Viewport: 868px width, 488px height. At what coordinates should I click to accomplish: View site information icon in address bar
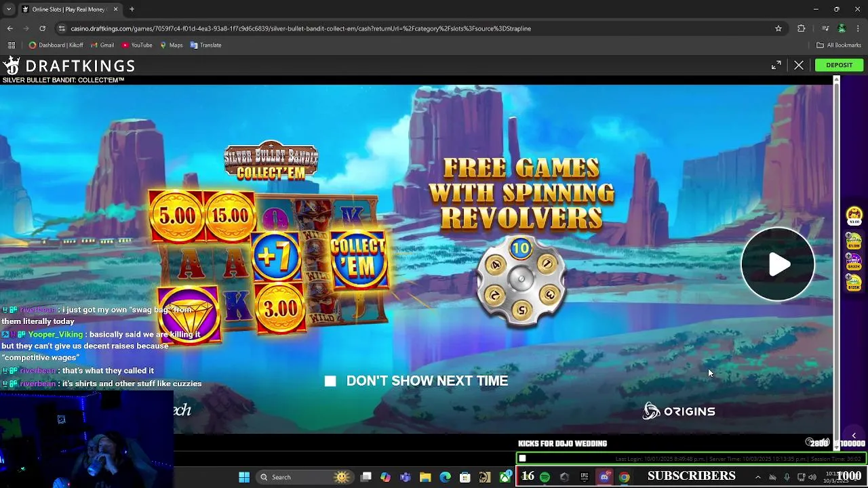click(x=62, y=28)
